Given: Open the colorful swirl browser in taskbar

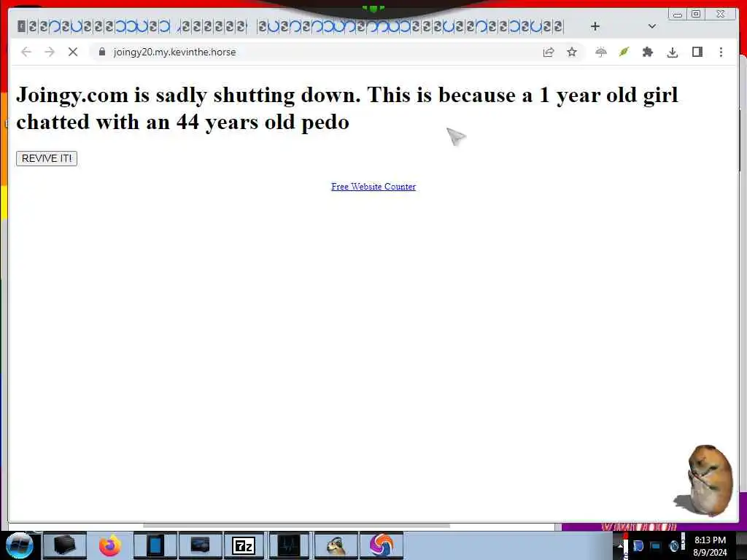Looking at the screenshot, I should pyautogui.click(x=381, y=545).
